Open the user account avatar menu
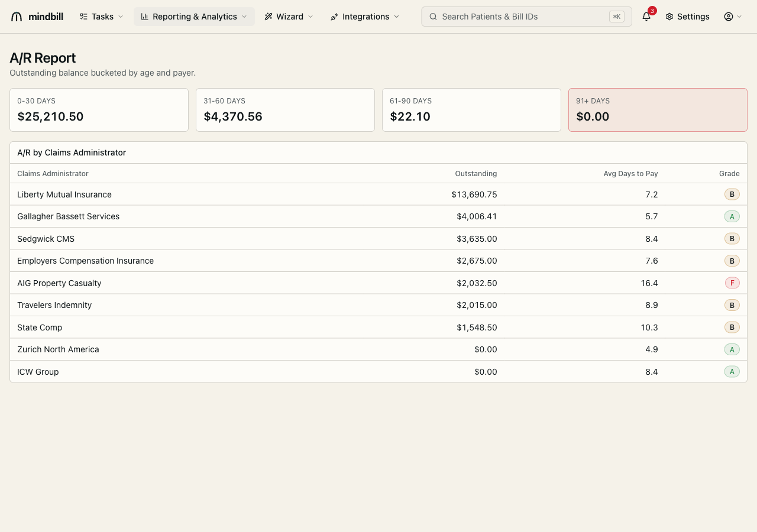 pyautogui.click(x=729, y=17)
